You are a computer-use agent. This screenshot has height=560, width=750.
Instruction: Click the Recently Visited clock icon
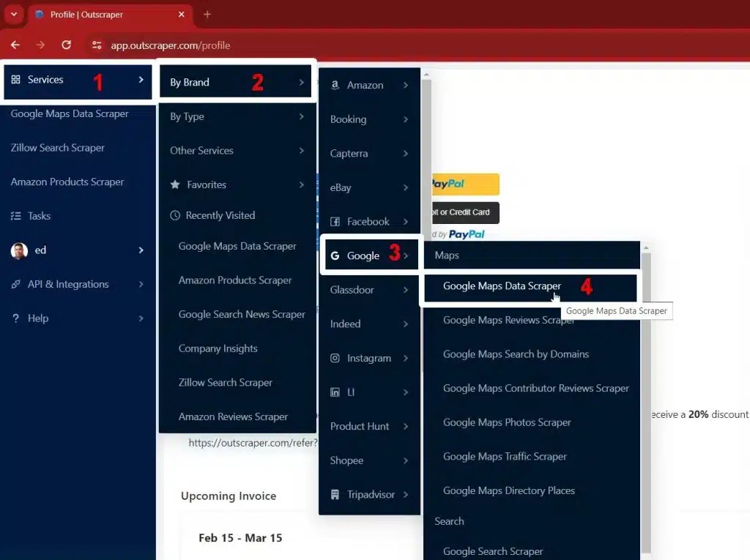[x=175, y=215]
